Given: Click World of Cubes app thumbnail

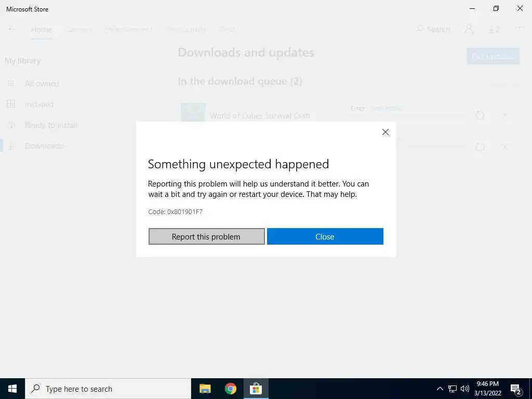Looking at the screenshot, I should coord(193,112).
